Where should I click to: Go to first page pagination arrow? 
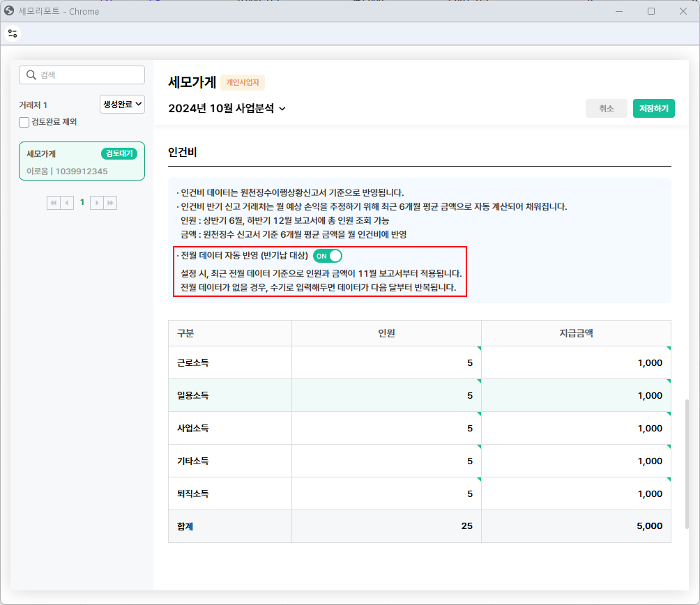54,203
